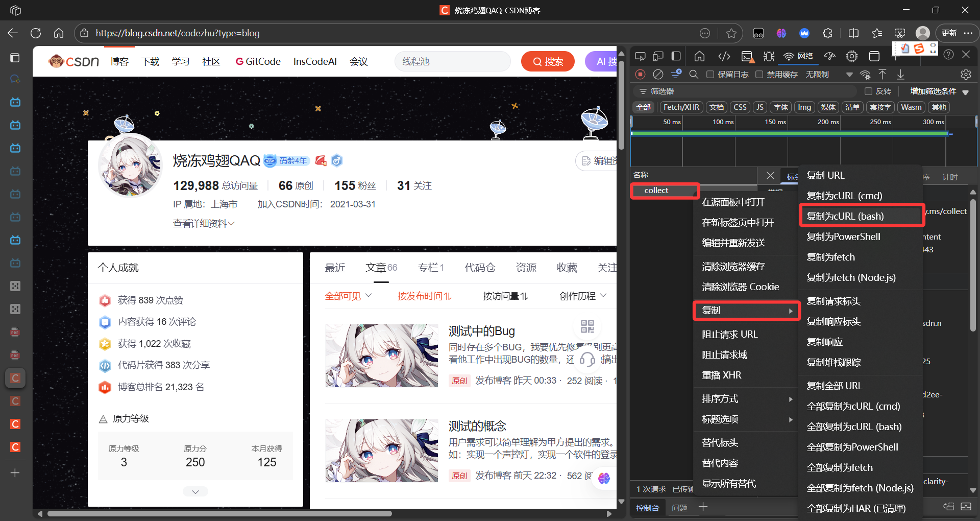Screen dimensions: 980x521
Task: Toggle the 文档 filter chip
Action: tap(717, 107)
